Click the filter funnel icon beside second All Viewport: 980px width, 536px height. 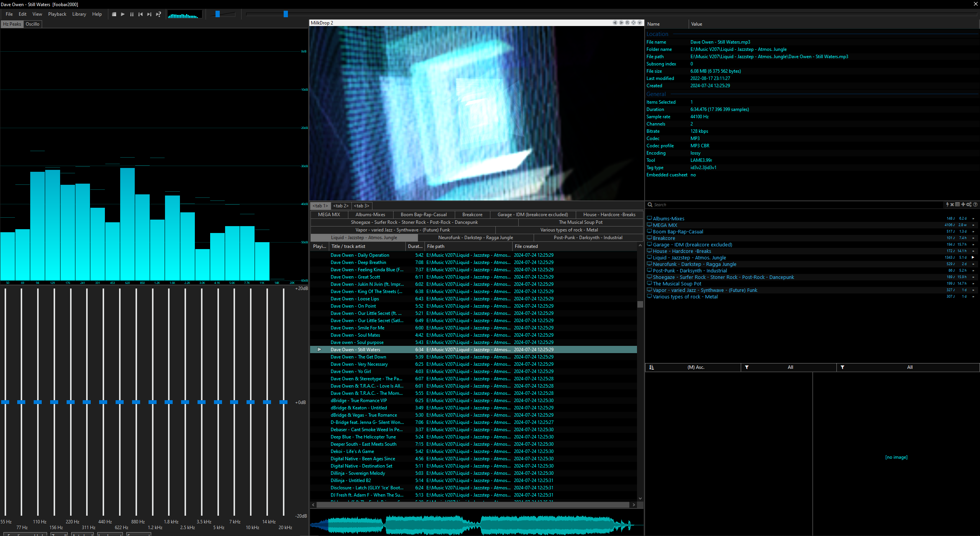pyautogui.click(x=842, y=367)
